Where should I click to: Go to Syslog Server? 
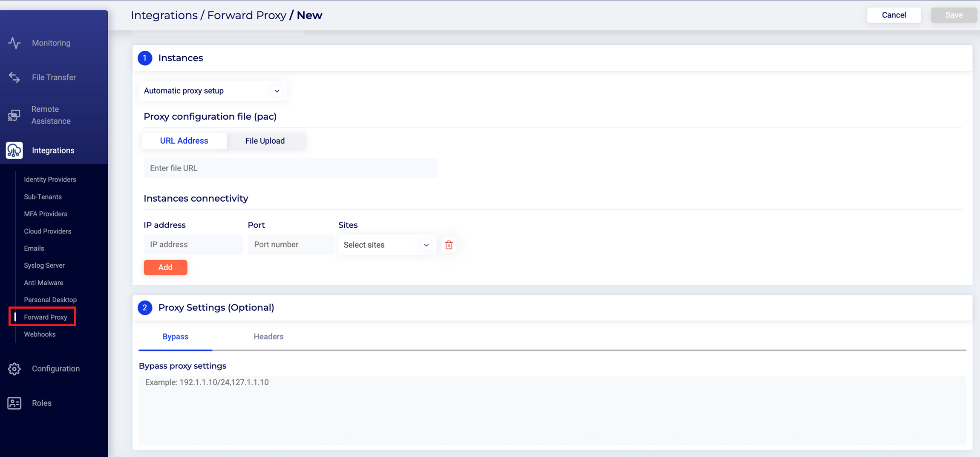[44, 265]
